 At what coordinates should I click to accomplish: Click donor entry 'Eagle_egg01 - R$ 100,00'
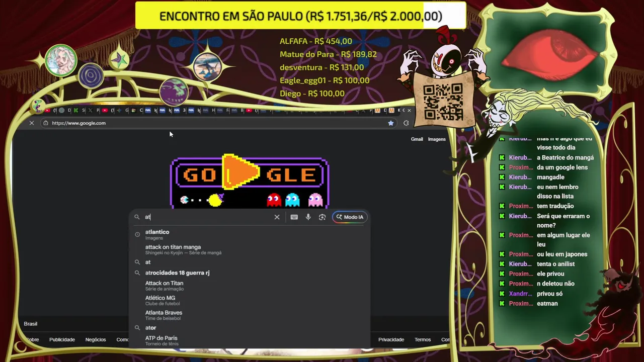pyautogui.click(x=325, y=80)
